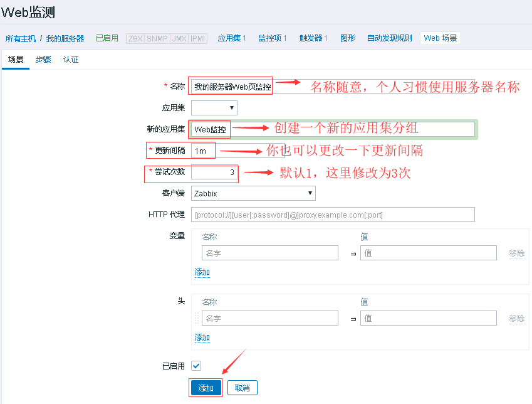Image resolution: width=532 pixels, height=404 pixels.
Task: Click the drag handle of 头 row
Action: point(197,319)
